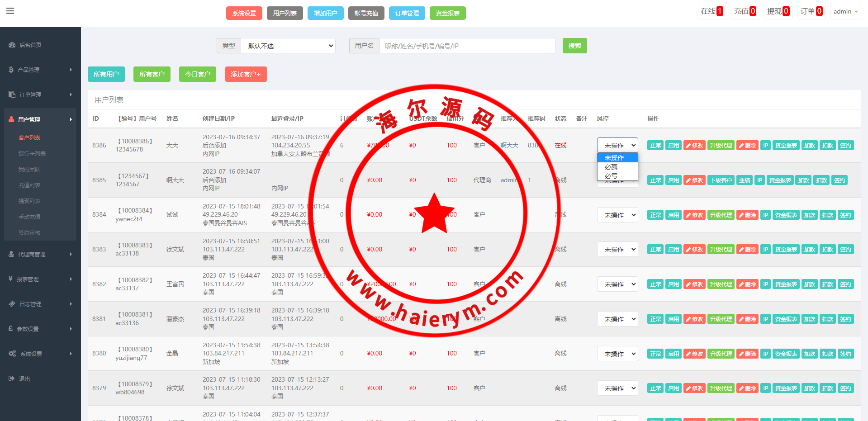Open the 类型 dropdown showing 默认不选
Viewport: 868px width, 421px height.
pos(288,46)
